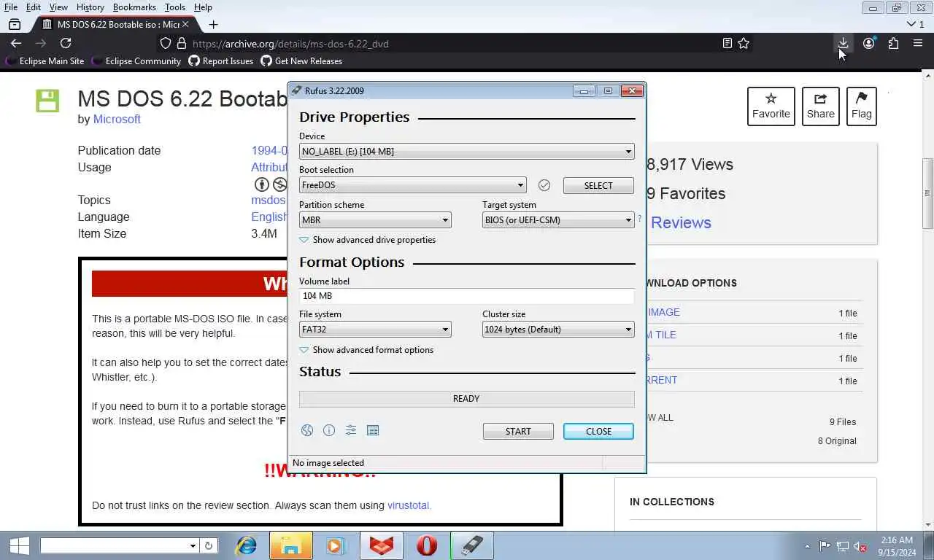This screenshot has width=934, height=560.
Task: Expand Show advanced format options
Action: tap(366, 350)
